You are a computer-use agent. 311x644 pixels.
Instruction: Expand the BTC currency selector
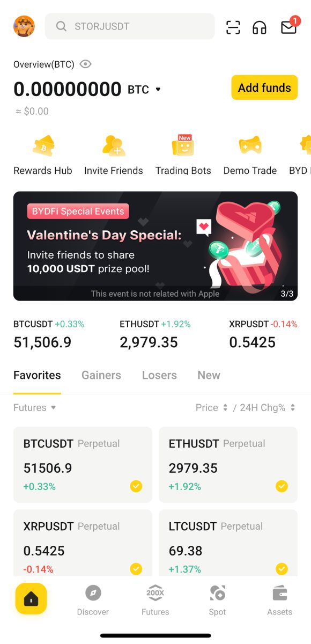(x=158, y=90)
